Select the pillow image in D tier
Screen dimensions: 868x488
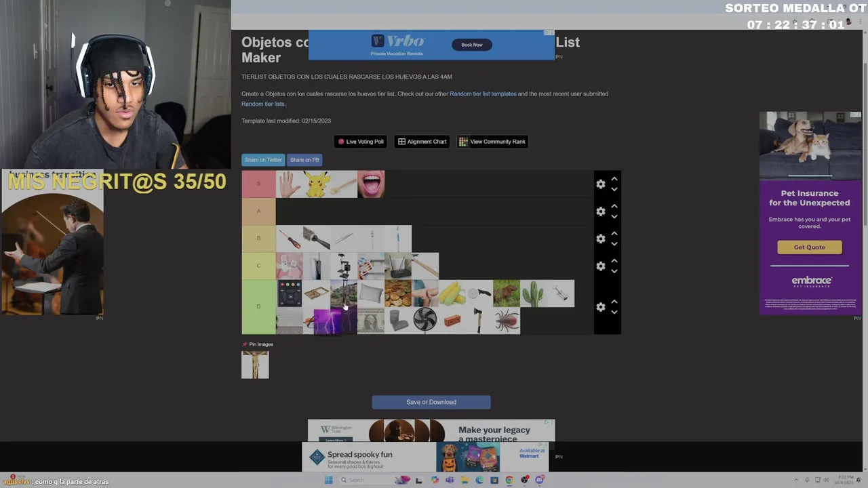pos(371,293)
